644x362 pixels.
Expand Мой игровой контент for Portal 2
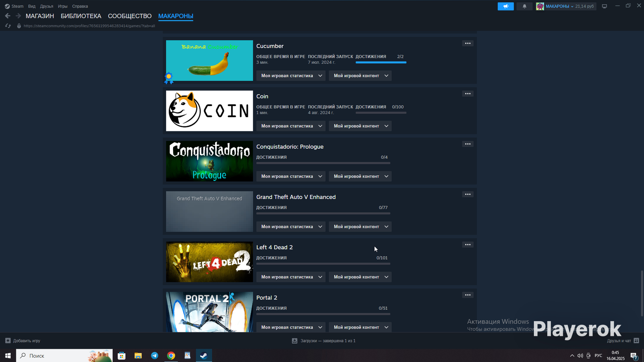coord(360,327)
